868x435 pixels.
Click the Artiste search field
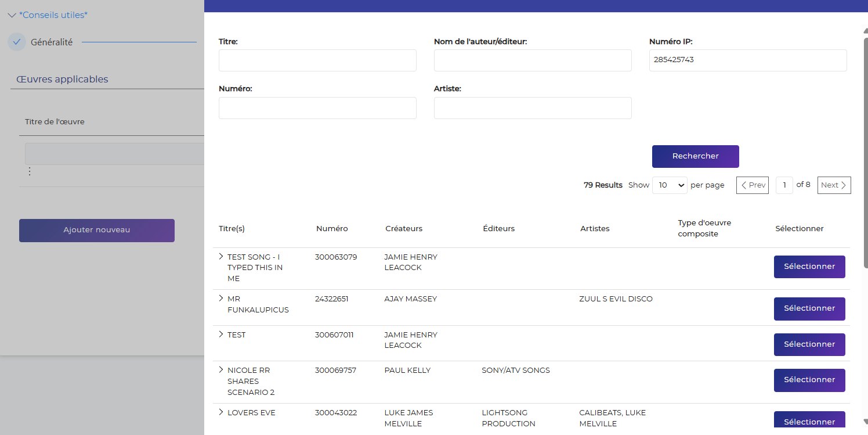(532, 108)
